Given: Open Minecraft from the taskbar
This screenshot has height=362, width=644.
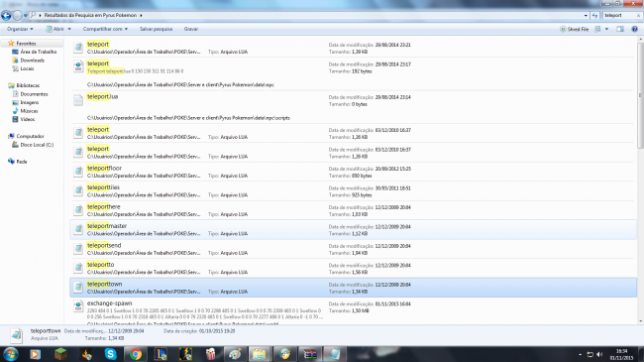Looking at the screenshot, I should click(x=60, y=354).
